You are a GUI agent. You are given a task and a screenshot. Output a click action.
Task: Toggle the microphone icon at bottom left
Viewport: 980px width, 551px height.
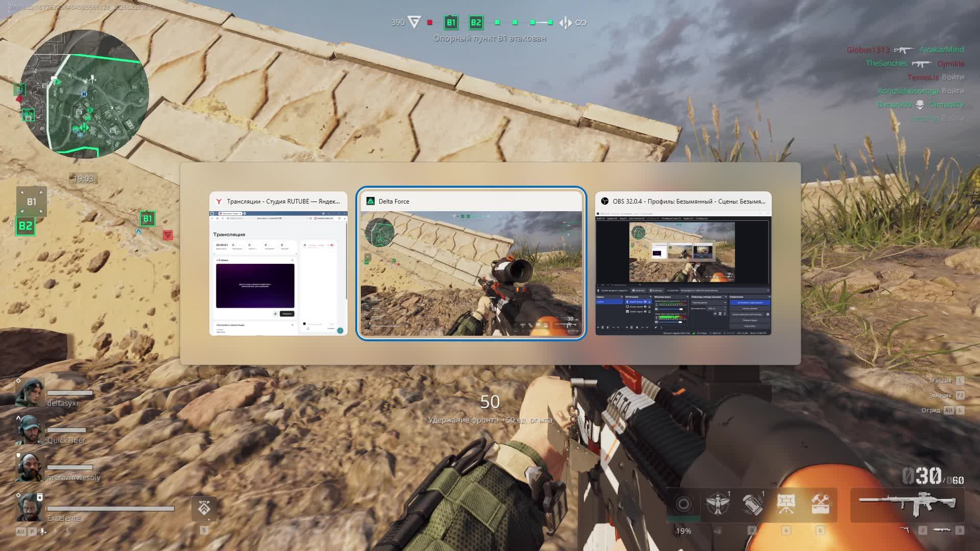(43, 531)
